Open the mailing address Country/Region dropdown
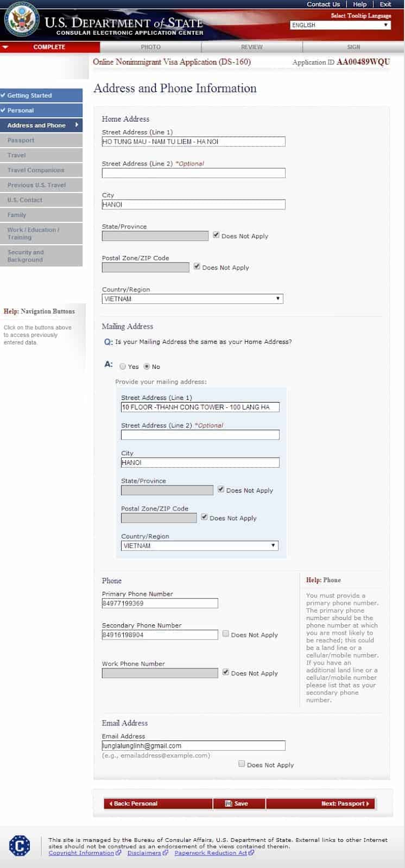The height and width of the screenshot is (868, 405). (x=200, y=546)
